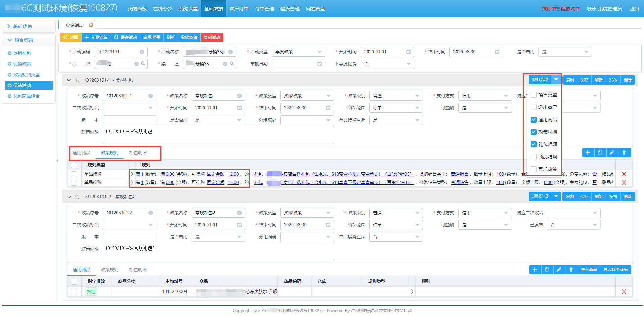Publish policy 2 with 发布 button
This screenshot has width=644, height=316.
tap(613, 196)
